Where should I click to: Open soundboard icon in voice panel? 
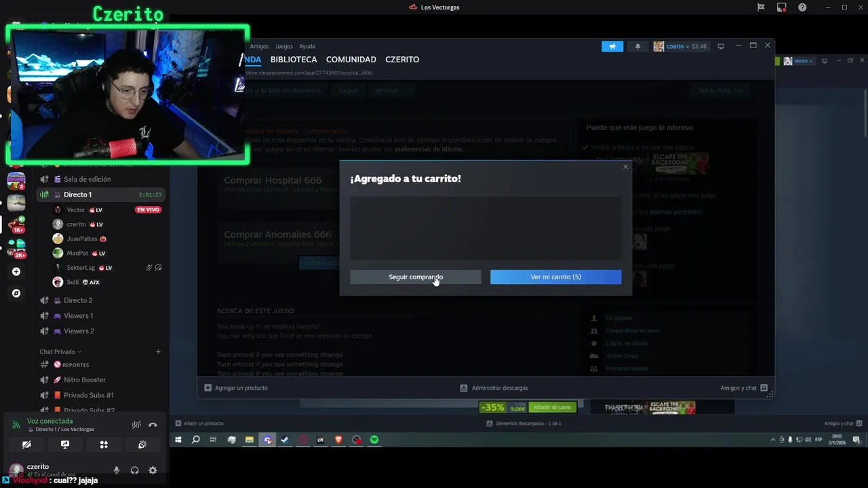pyautogui.click(x=142, y=445)
